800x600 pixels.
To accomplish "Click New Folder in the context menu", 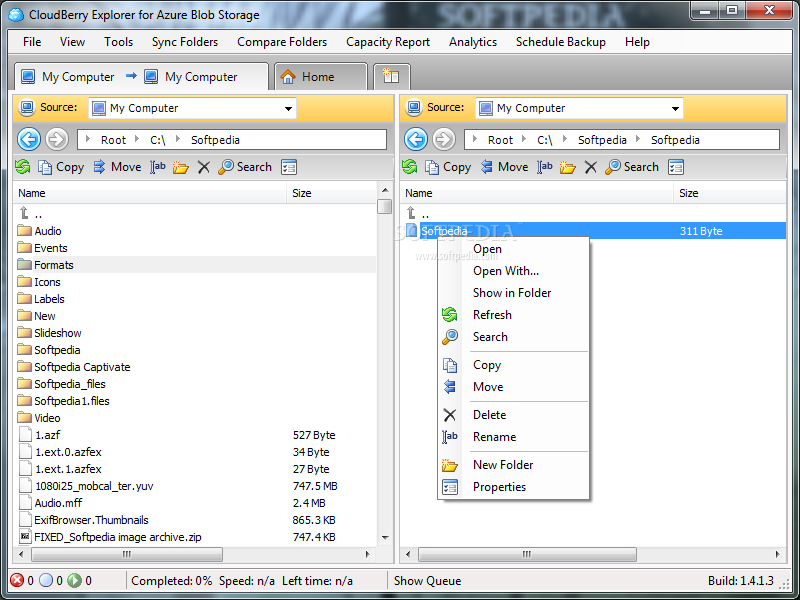I will pyautogui.click(x=513, y=465).
